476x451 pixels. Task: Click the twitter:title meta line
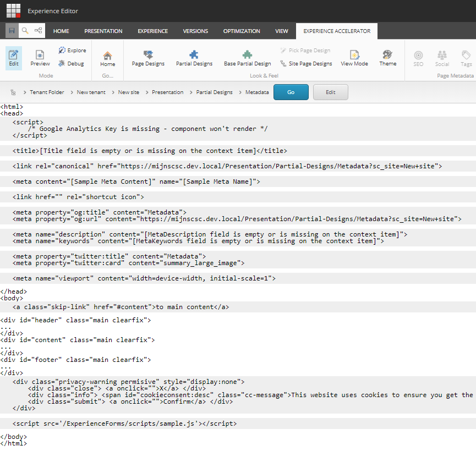tap(110, 256)
